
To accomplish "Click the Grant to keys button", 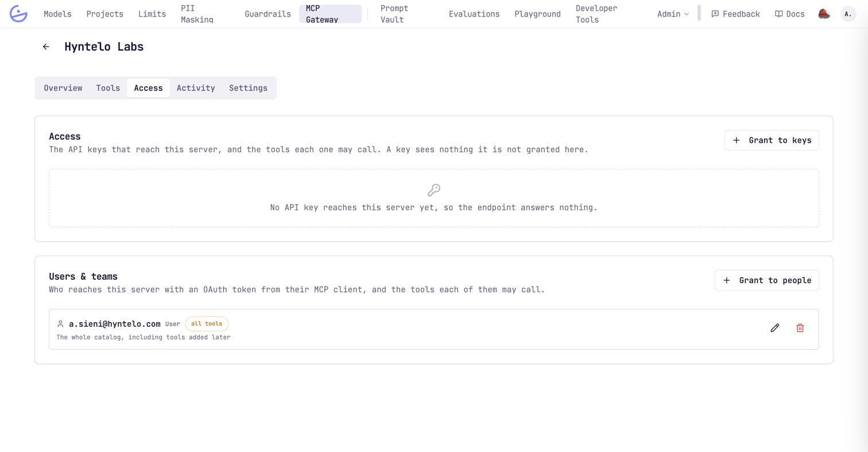I will tap(772, 140).
